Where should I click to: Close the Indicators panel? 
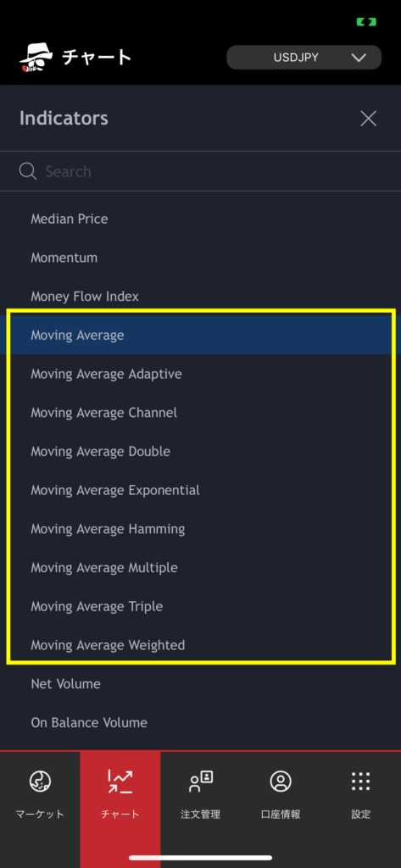[x=368, y=119]
